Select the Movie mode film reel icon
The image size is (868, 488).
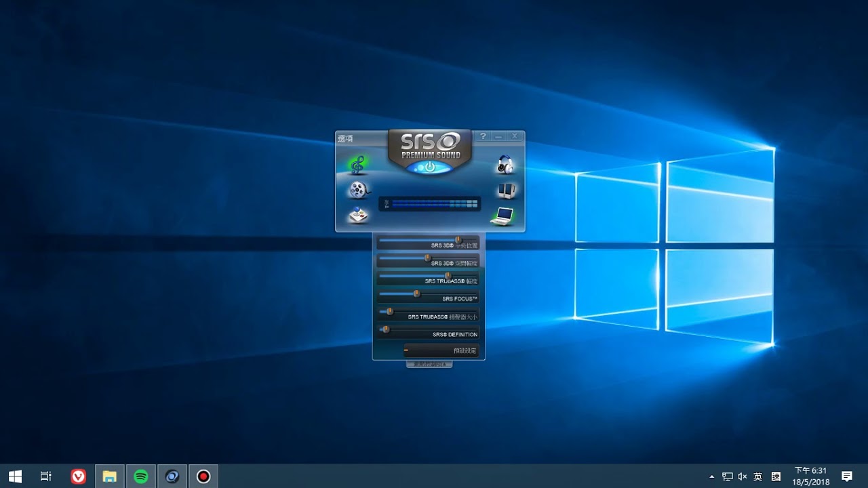pyautogui.click(x=359, y=190)
